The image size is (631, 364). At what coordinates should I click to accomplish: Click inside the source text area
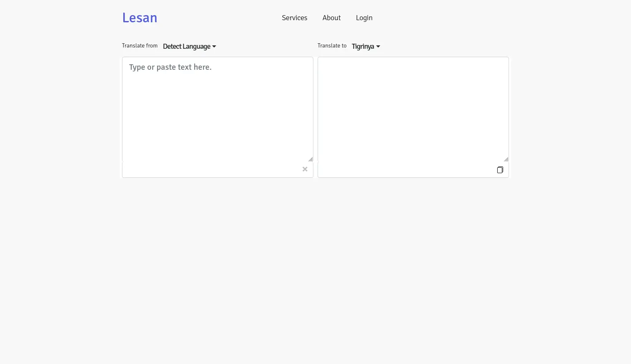217,109
